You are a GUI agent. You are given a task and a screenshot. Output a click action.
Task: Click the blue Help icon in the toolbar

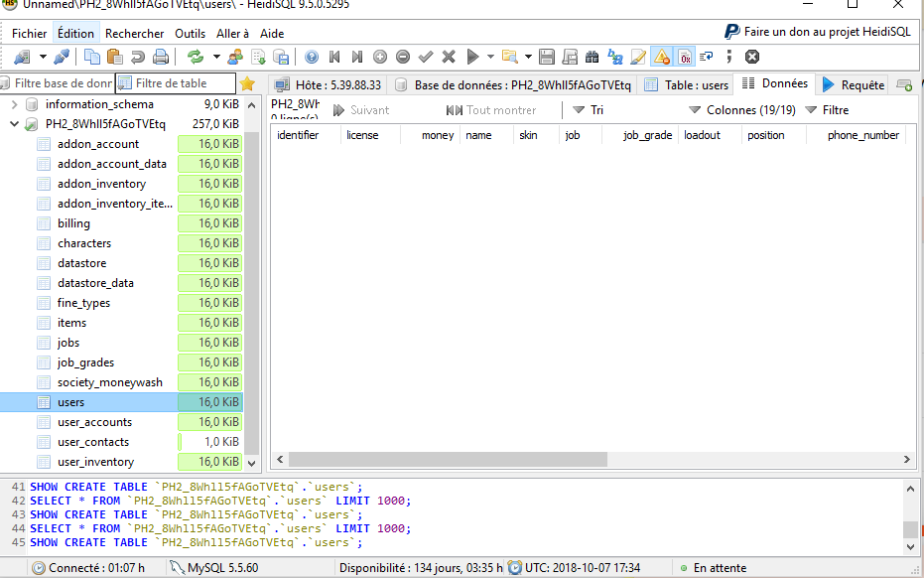click(312, 57)
